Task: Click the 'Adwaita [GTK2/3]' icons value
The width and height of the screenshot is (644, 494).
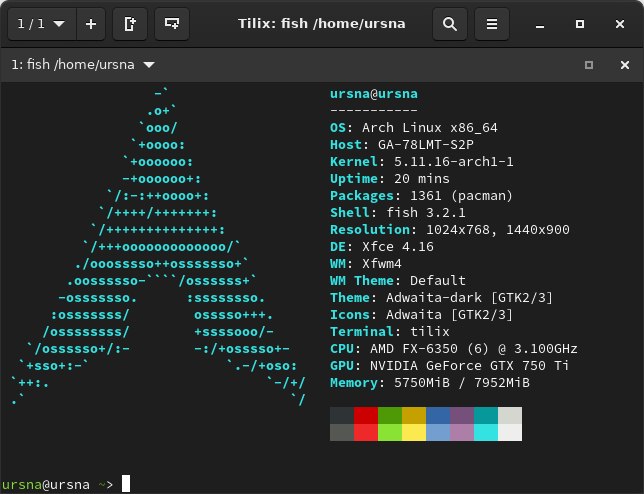Action: [x=450, y=315]
